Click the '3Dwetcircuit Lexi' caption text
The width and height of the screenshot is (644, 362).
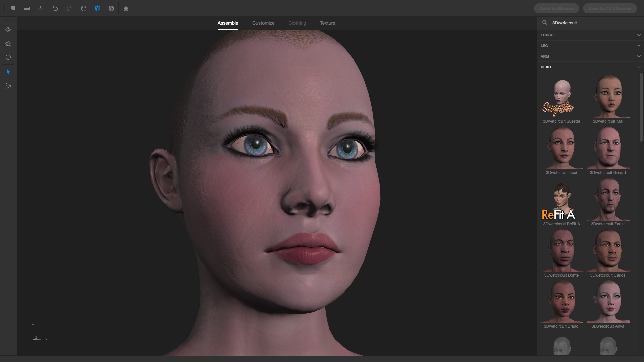pos(561,173)
